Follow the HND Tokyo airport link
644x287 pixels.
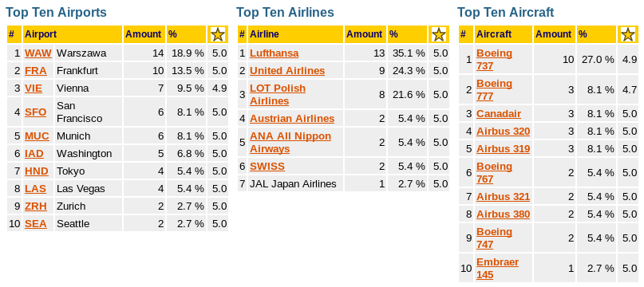(x=37, y=171)
